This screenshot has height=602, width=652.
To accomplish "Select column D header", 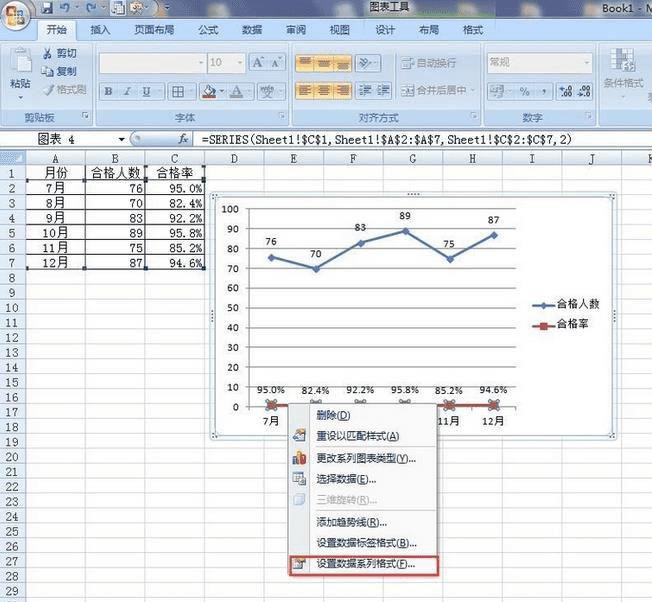I will (x=234, y=158).
